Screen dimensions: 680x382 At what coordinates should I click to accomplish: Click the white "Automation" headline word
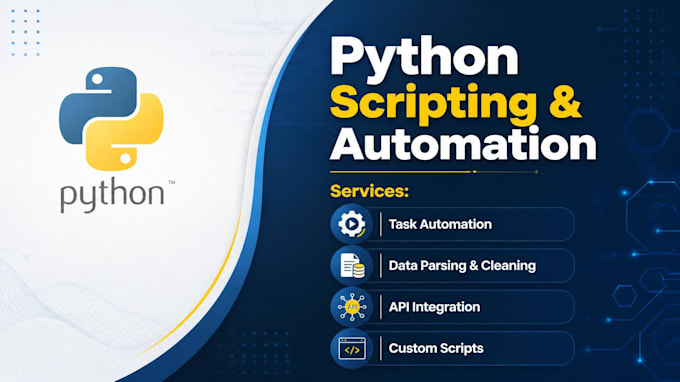[463, 145]
